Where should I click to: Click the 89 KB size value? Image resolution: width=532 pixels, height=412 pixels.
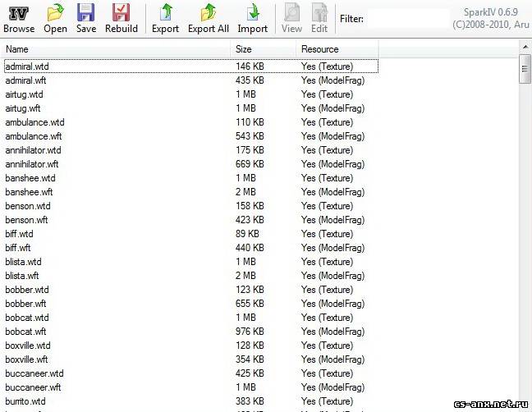pos(247,234)
